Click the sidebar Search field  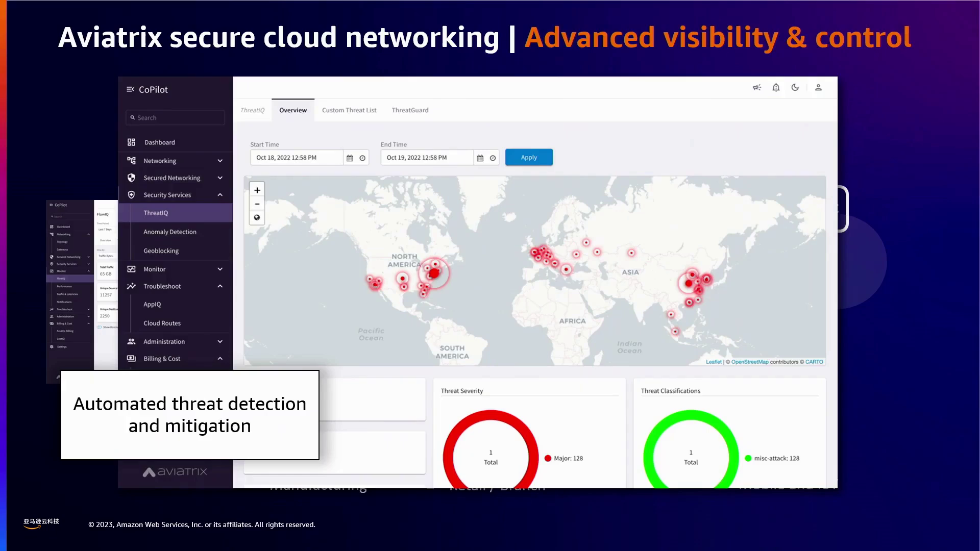click(x=175, y=118)
